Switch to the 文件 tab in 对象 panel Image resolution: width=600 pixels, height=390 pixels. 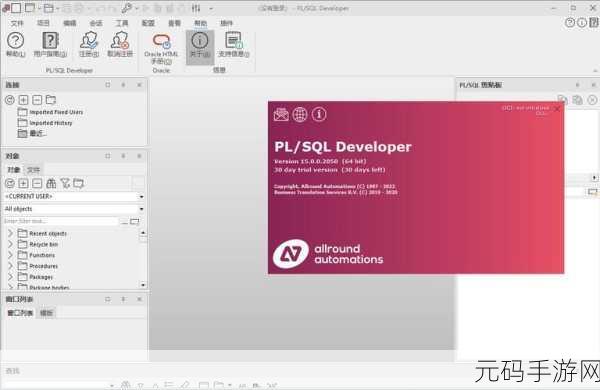click(33, 170)
